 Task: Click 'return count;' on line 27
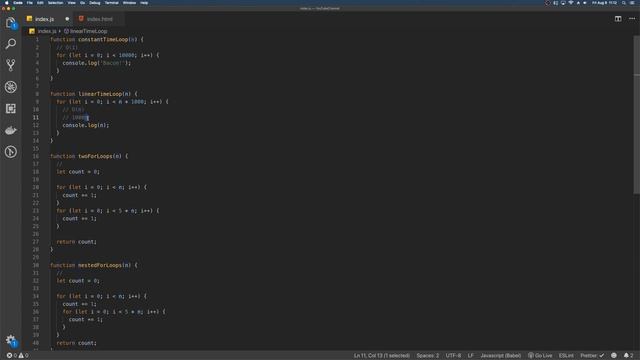pyautogui.click(x=76, y=242)
